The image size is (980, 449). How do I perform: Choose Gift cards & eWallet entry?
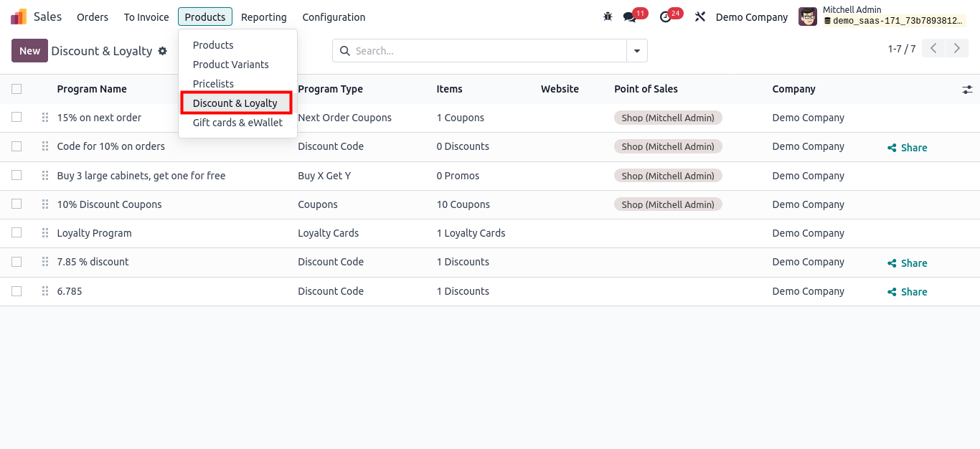(x=237, y=123)
